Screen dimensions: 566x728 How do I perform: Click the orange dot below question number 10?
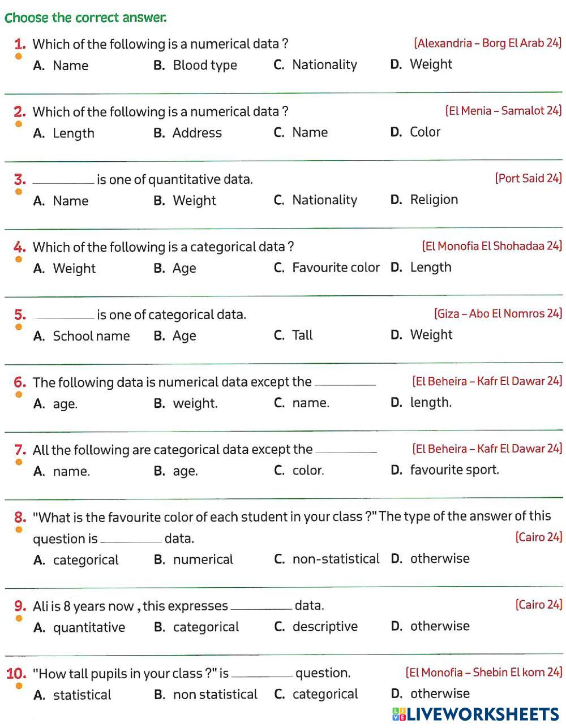pos(18,686)
